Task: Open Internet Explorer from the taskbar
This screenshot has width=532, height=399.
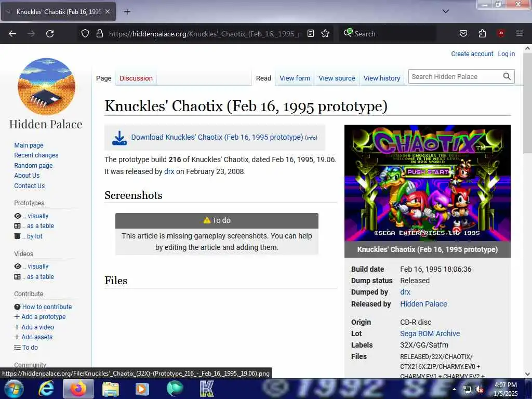Action: (x=46, y=389)
